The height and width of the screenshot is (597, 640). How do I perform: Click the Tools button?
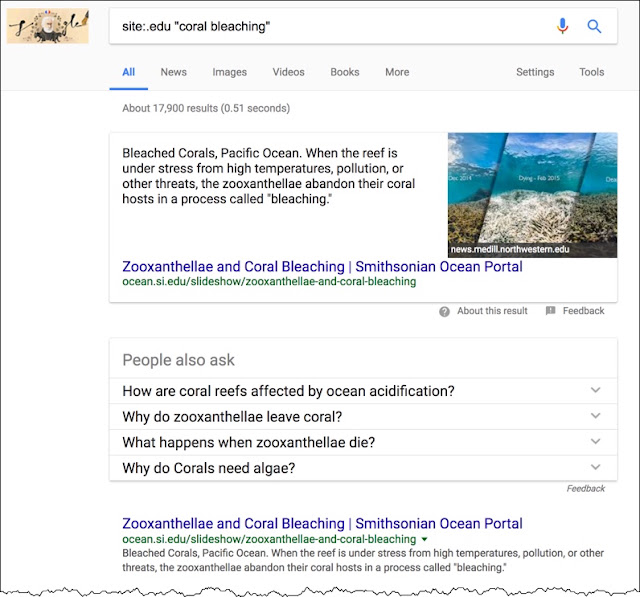592,72
